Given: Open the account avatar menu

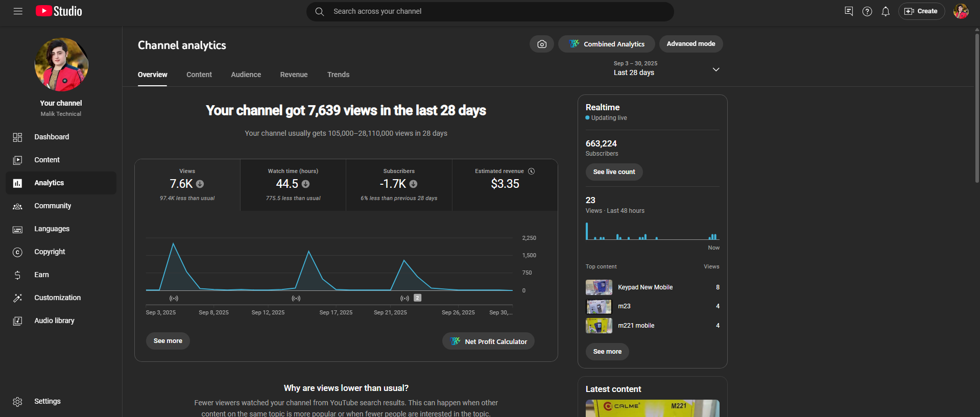Looking at the screenshot, I should (961, 11).
